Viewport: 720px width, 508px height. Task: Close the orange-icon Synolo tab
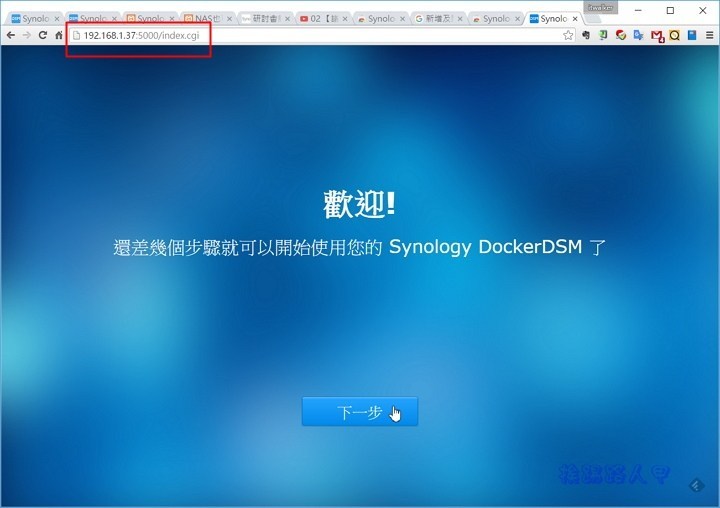point(172,19)
